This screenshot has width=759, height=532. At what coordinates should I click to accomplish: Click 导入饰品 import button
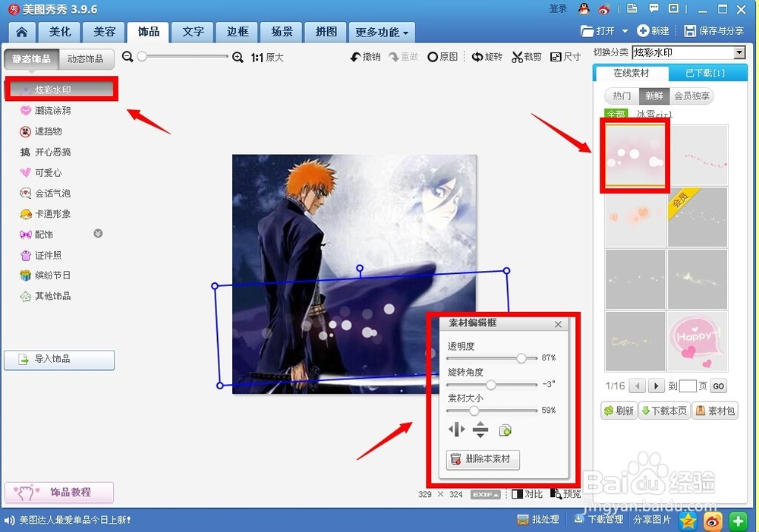(x=59, y=360)
